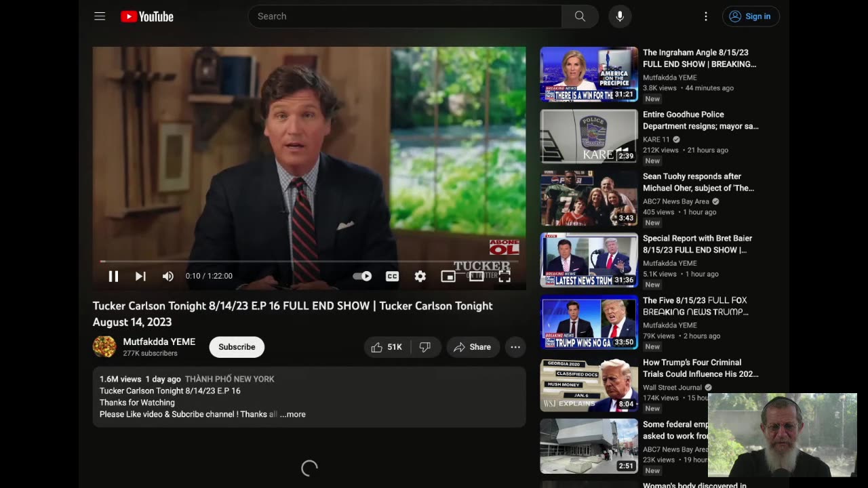This screenshot has height=488, width=868.
Task: Pause the video
Action: click(x=113, y=276)
